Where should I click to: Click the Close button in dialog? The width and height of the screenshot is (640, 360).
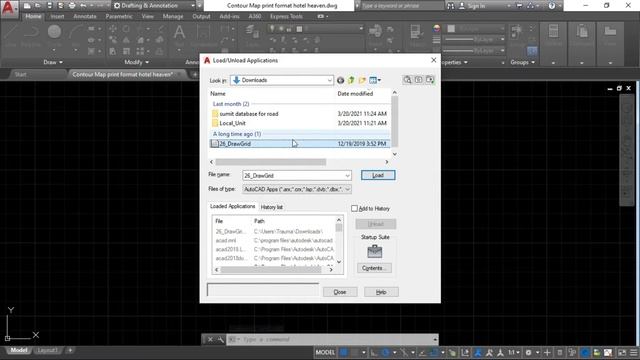[x=340, y=292]
